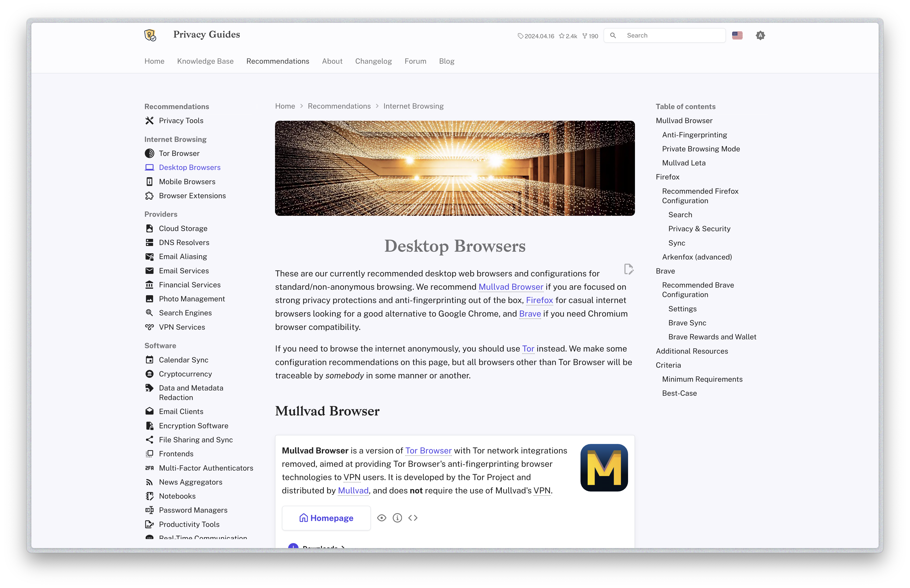Image resolution: width=910 pixels, height=588 pixels.
Task: Click the File Sharing share icon
Action: 149,440
